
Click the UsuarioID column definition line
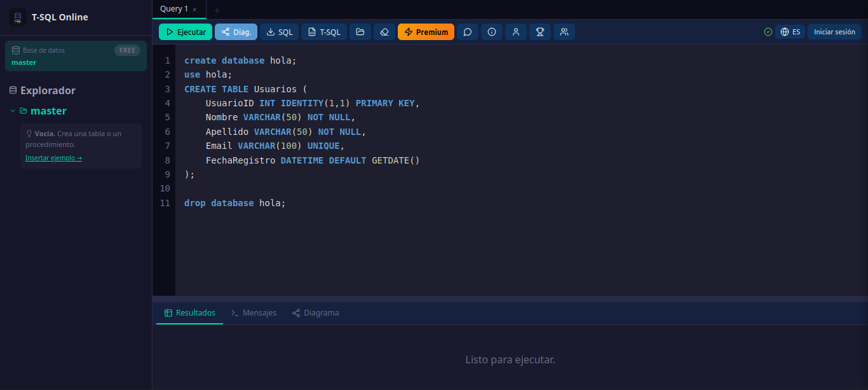313,103
